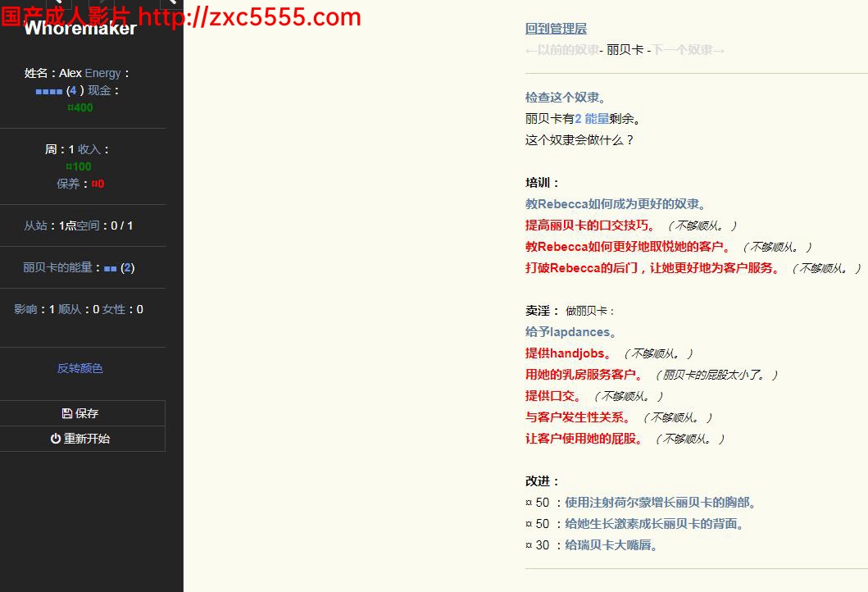Click the 重新开始 restart button

tap(82, 439)
